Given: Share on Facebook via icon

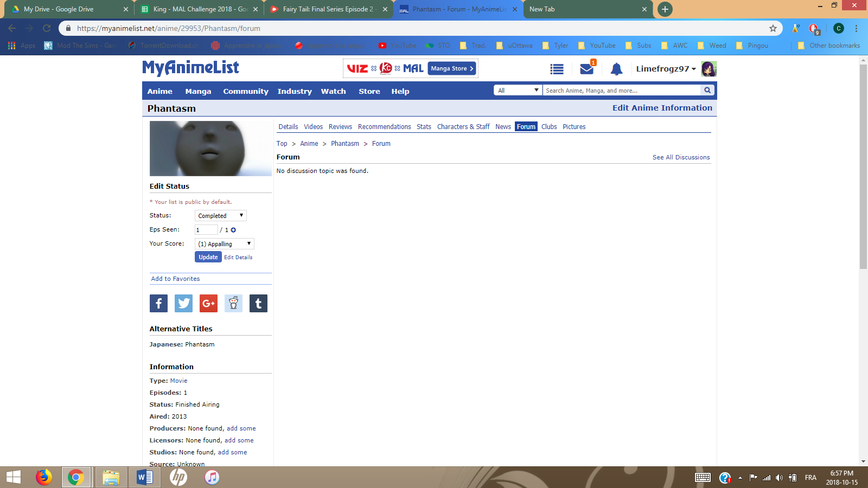Looking at the screenshot, I should 158,304.
